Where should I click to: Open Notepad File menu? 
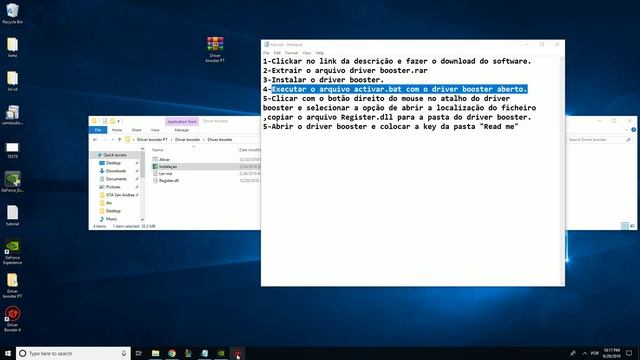266,53
